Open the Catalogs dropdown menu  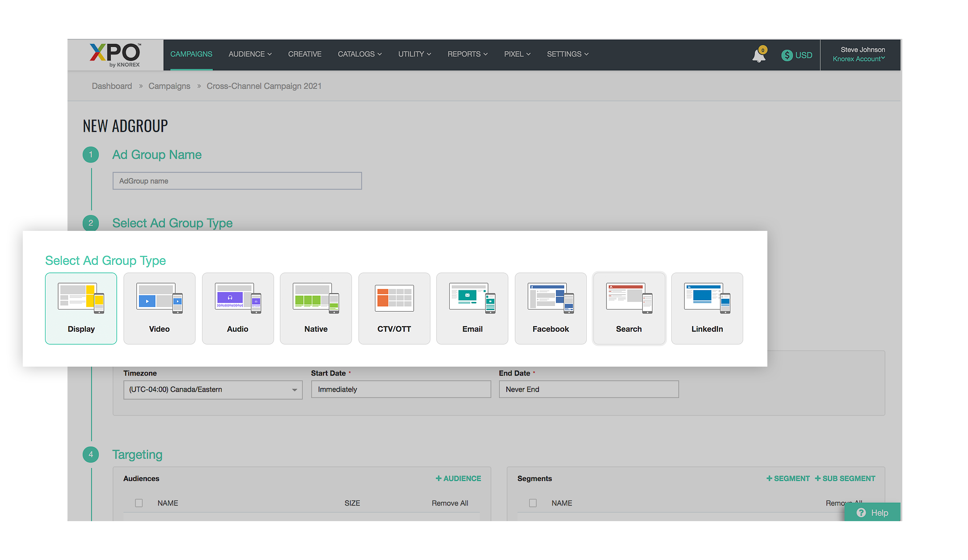(359, 54)
